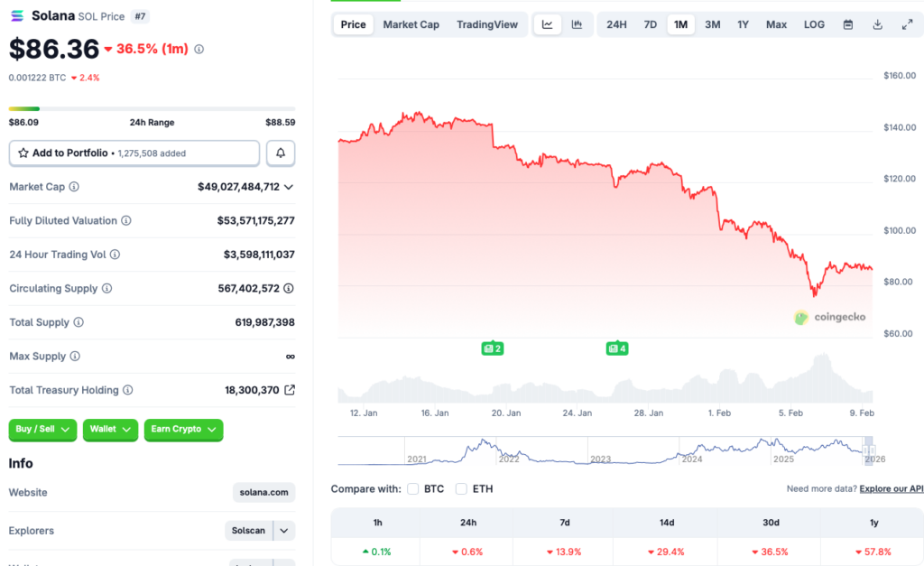This screenshot has width=924, height=566.
Task: Select the 1Y time range tab
Action: coord(743,24)
